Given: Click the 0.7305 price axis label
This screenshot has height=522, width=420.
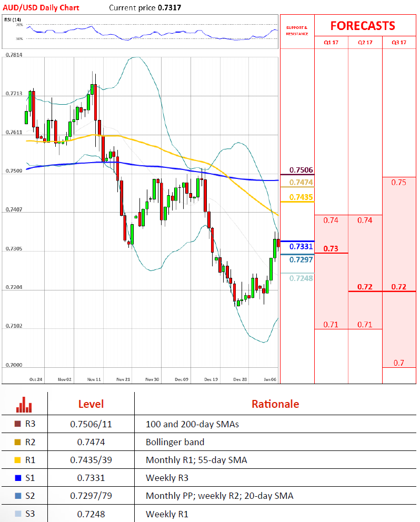Looking at the screenshot, I should [14, 249].
